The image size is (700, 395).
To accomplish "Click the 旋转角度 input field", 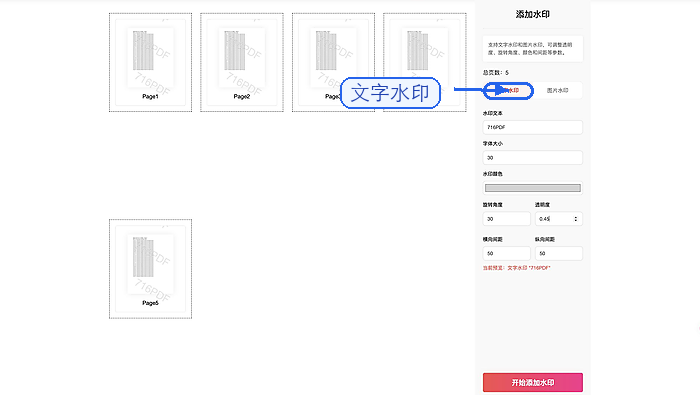I will point(507,219).
